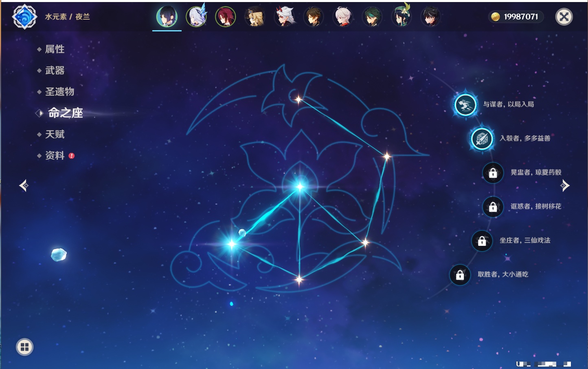Select the silver-haired character with the blue crystal ornament
This screenshot has width=588, height=369.
click(196, 17)
